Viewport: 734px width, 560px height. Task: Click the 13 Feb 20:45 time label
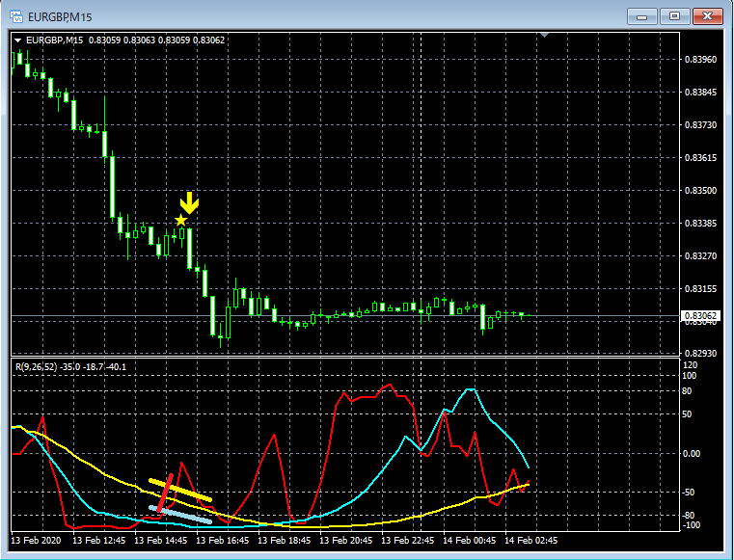pos(346,541)
